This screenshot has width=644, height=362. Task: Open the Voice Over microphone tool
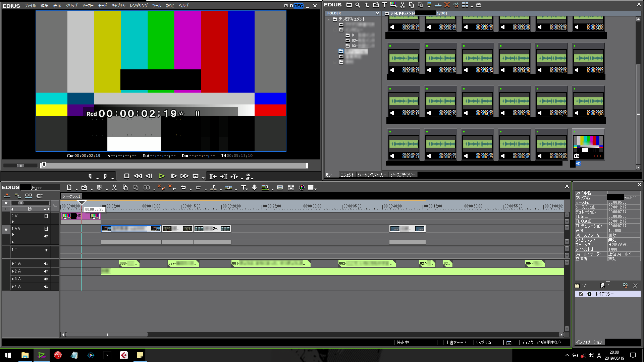[x=254, y=188]
